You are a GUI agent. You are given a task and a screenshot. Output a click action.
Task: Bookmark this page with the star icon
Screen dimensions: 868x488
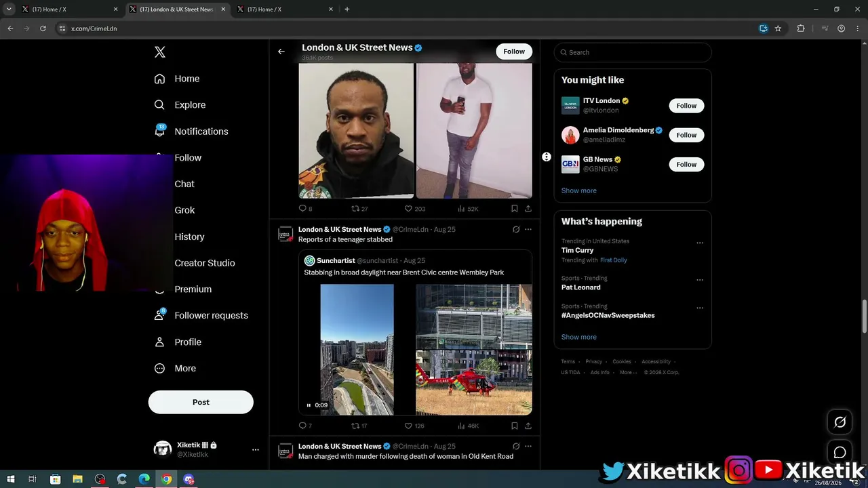pos(778,28)
